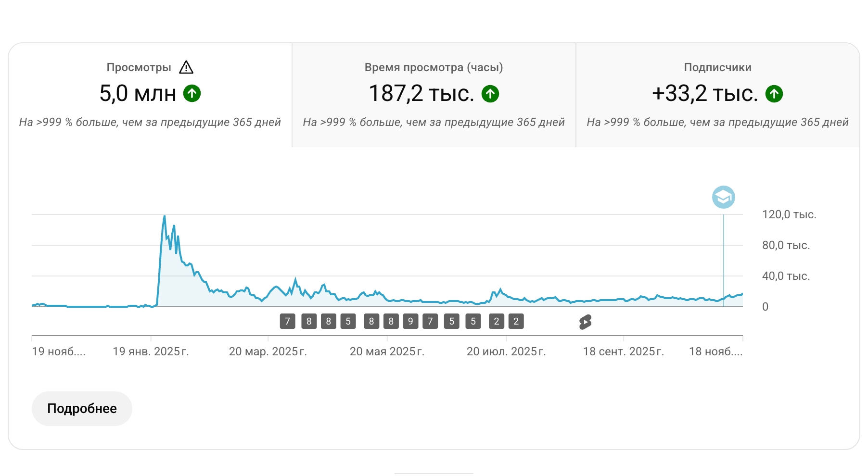Click green up arrow next to 5,0 млн
The width and height of the screenshot is (868, 476).
(x=192, y=93)
